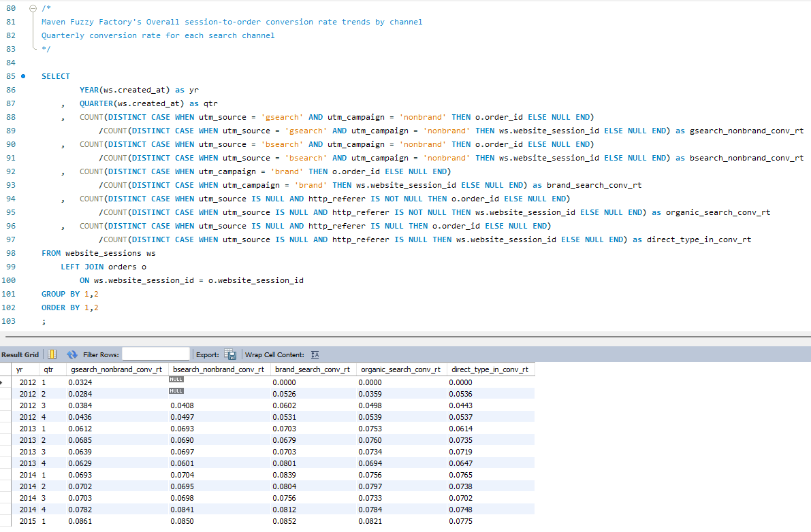Click into the Filter Rows search box
This screenshot has height=532, width=811.
click(x=157, y=354)
